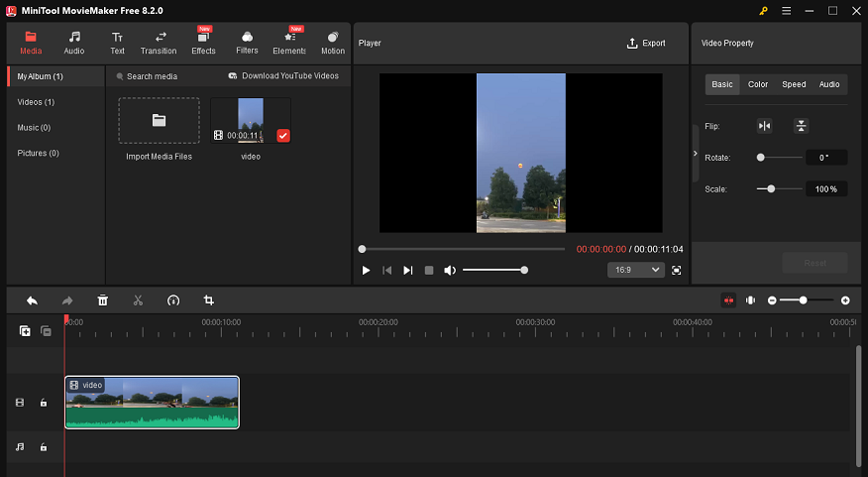Mute the player volume speaker icon

pyautogui.click(x=450, y=271)
